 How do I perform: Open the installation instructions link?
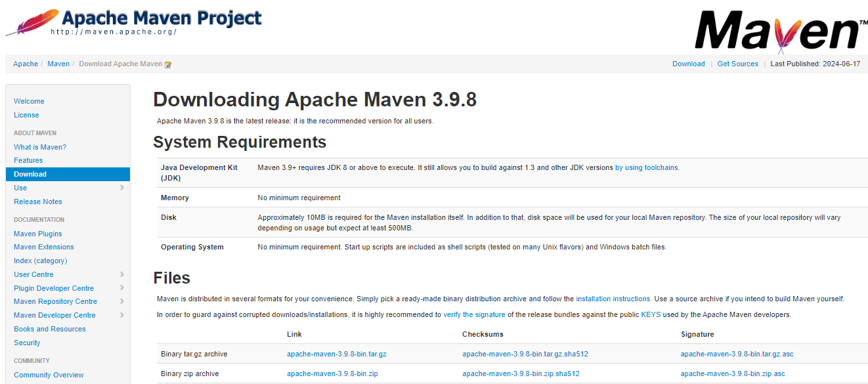(613, 299)
